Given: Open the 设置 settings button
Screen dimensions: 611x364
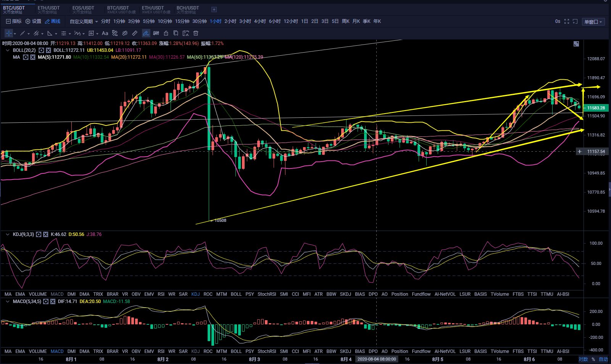Looking at the screenshot, I should click(x=33, y=21).
